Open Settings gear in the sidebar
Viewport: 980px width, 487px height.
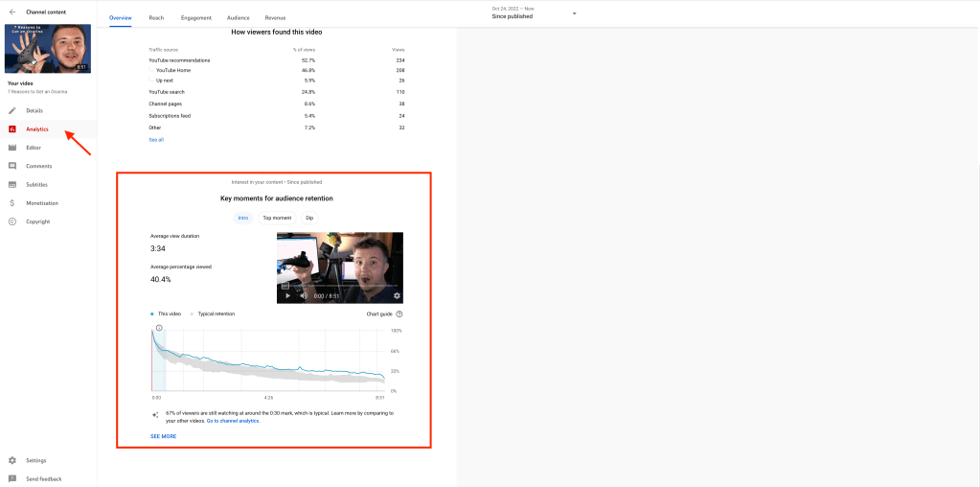pos(12,460)
